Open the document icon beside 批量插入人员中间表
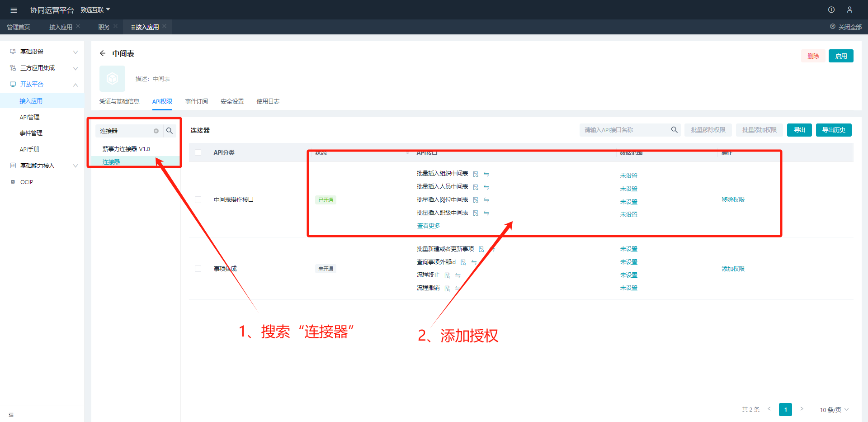The width and height of the screenshot is (868, 422). [x=476, y=187]
